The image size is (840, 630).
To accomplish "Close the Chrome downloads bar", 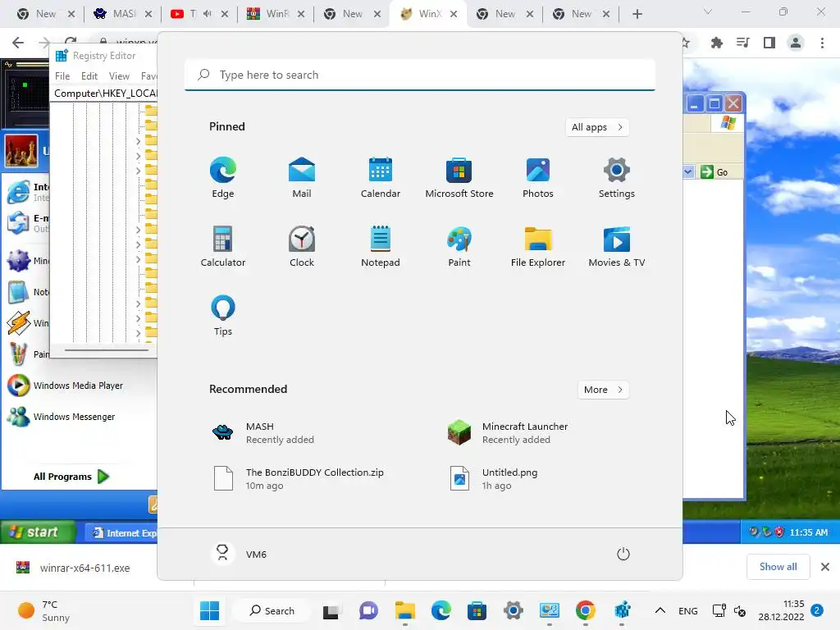I will tap(825, 567).
